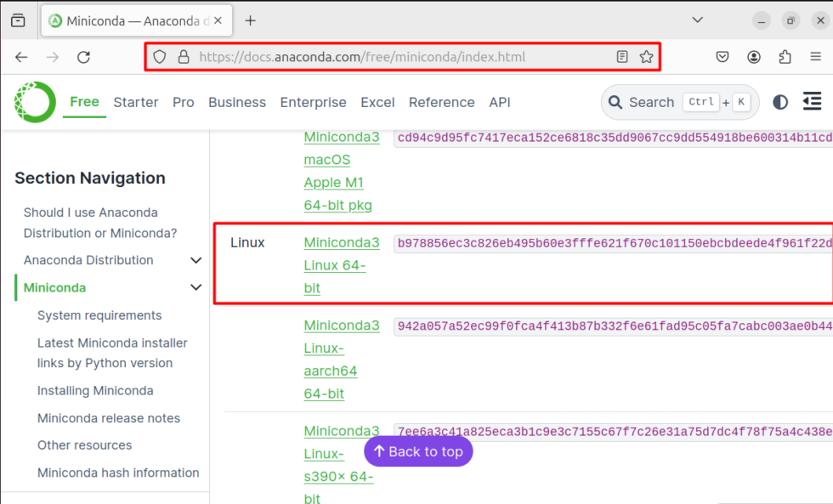The width and height of the screenshot is (833, 504).
Task: Download Miniconda3 Linux-aarch64 64-bit installer
Action: pos(342,360)
